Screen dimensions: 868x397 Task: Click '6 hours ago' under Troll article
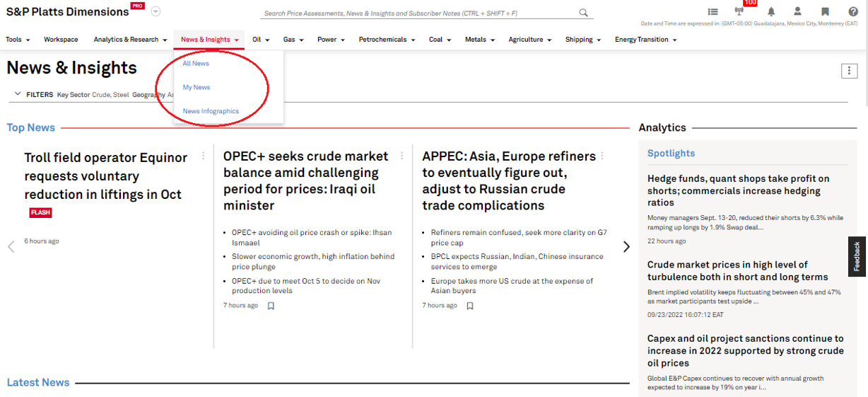click(x=42, y=241)
